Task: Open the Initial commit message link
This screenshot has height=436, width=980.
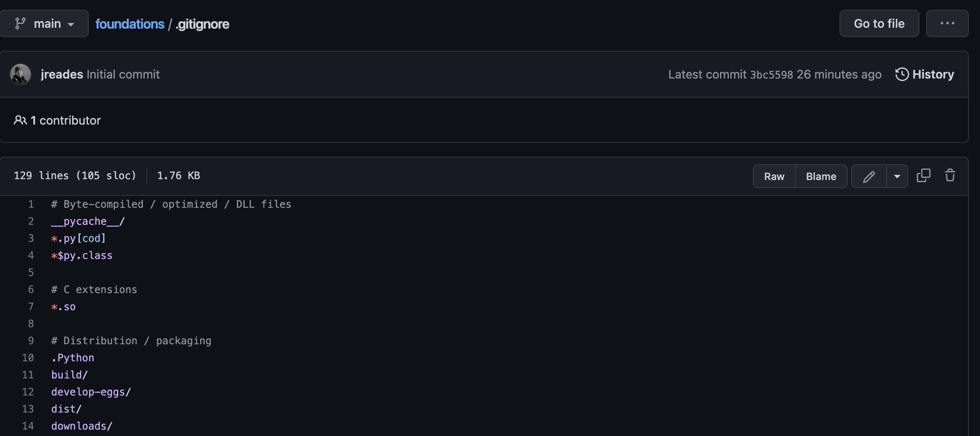Action: (123, 74)
